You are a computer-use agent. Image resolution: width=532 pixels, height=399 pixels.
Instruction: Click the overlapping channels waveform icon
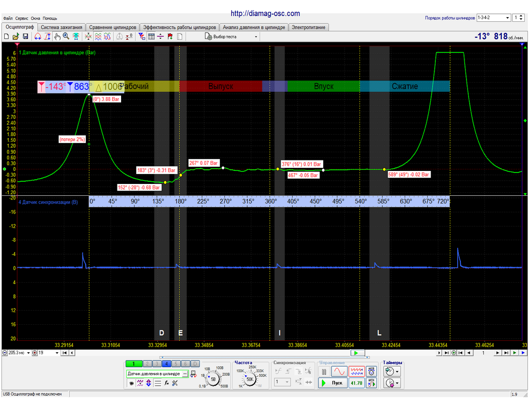[88, 36]
